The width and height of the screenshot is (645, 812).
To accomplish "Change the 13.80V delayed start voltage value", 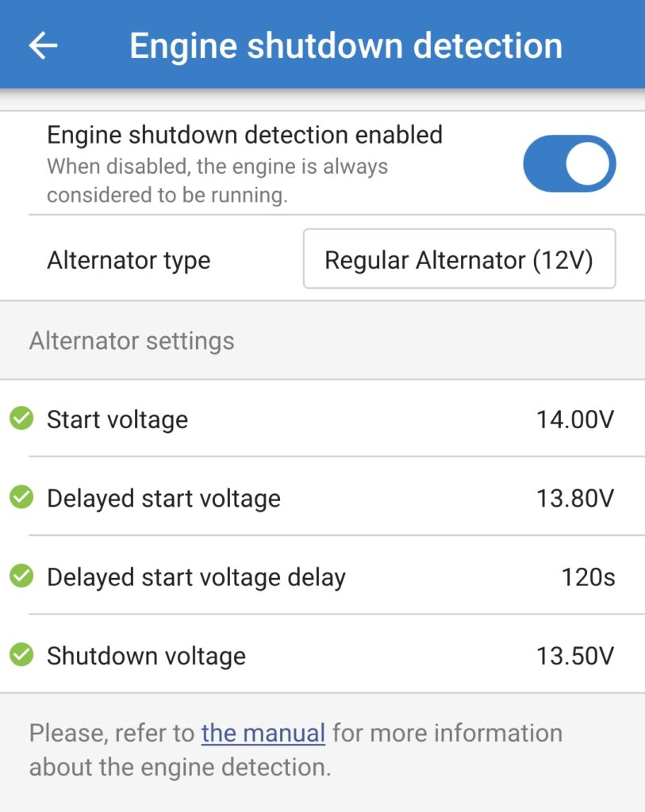I will click(x=575, y=498).
